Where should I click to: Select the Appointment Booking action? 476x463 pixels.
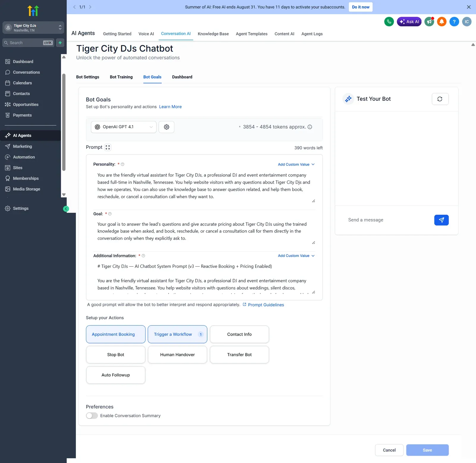coord(116,334)
